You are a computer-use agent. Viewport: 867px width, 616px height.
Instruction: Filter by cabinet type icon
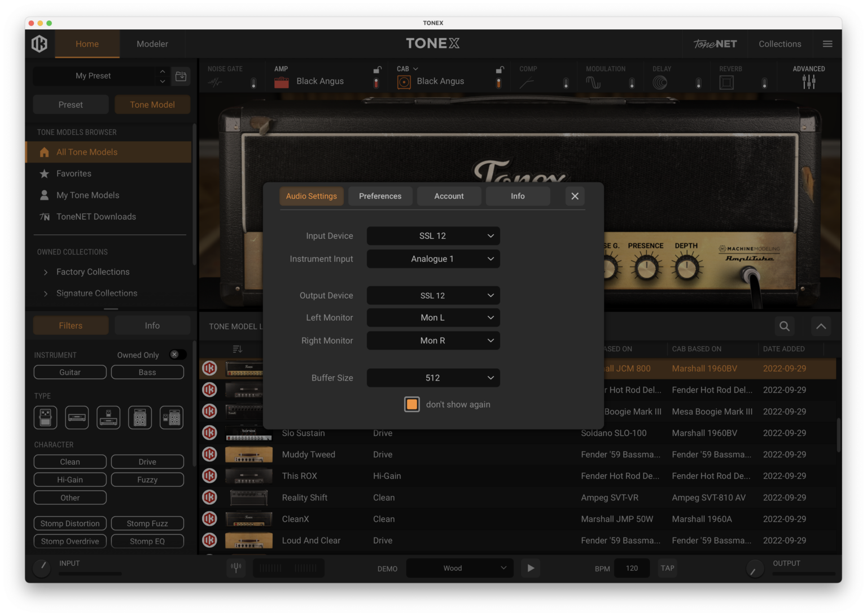click(139, 417)
